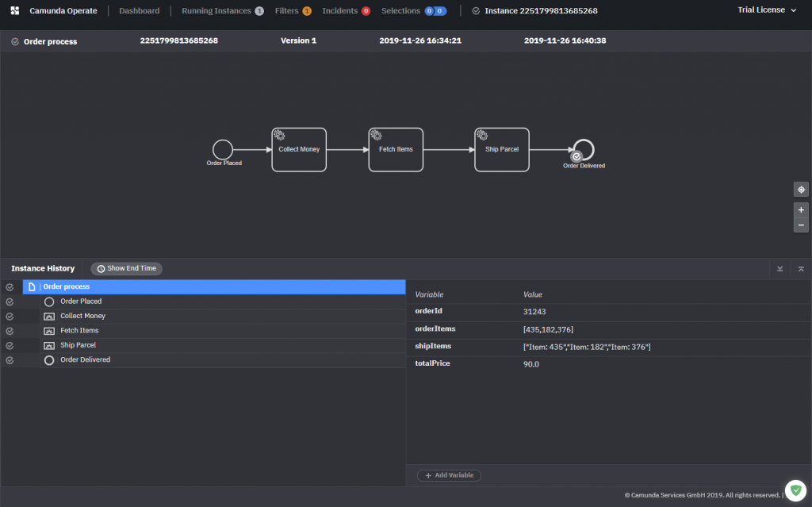
Task: Click the totalPrice value 90.0
Action: (x=530, y=364)
